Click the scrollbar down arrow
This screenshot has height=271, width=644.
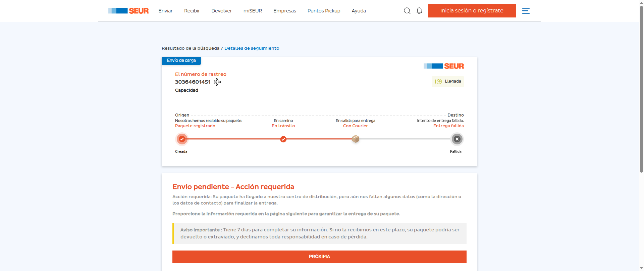641,268
